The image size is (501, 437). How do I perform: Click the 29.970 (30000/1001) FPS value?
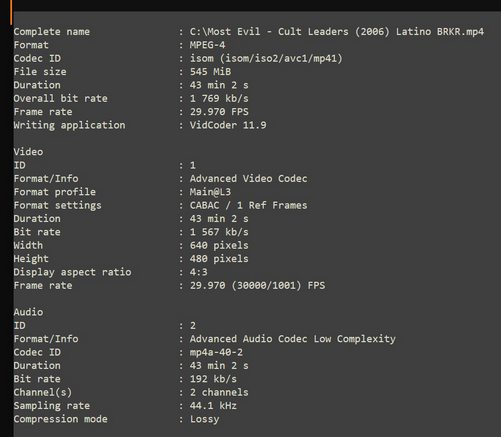tap(257, 286)
